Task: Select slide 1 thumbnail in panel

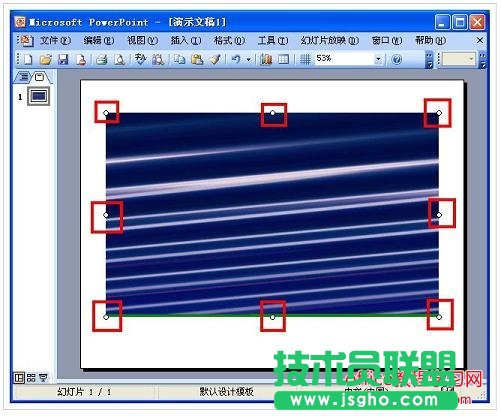Action: pos(39,96)
